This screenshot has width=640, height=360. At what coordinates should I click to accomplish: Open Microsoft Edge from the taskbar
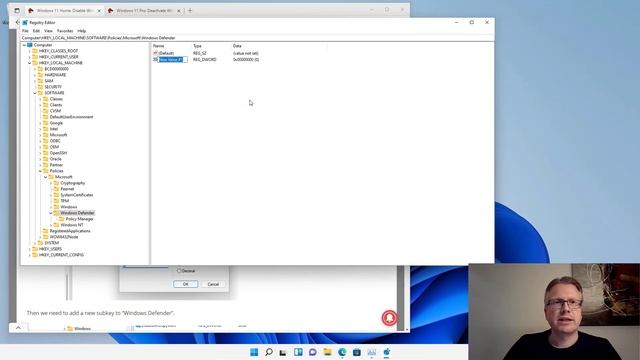click(342, 352)
